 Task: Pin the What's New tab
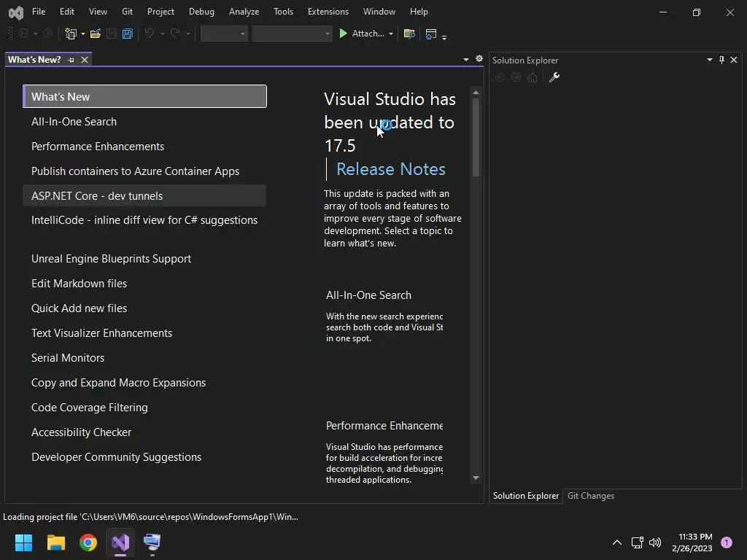[x=71, y=60]
